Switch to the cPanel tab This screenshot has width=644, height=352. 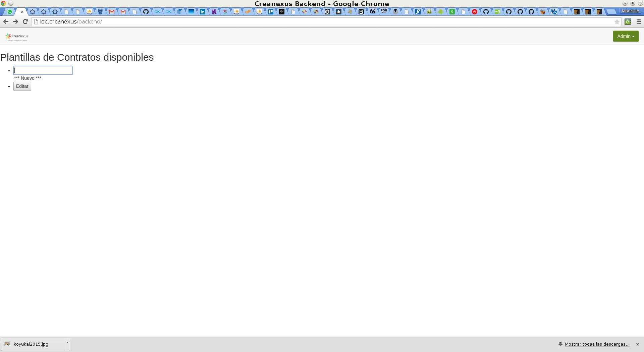pos(248,12)
